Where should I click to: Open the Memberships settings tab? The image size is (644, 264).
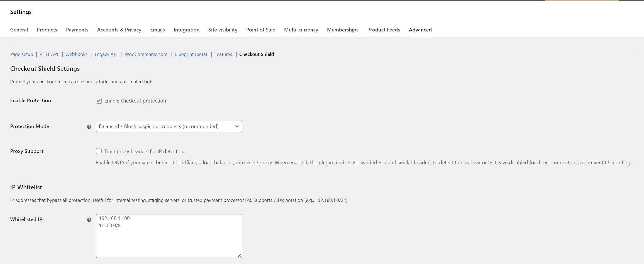pyautogui.click(x=343, y=30)
